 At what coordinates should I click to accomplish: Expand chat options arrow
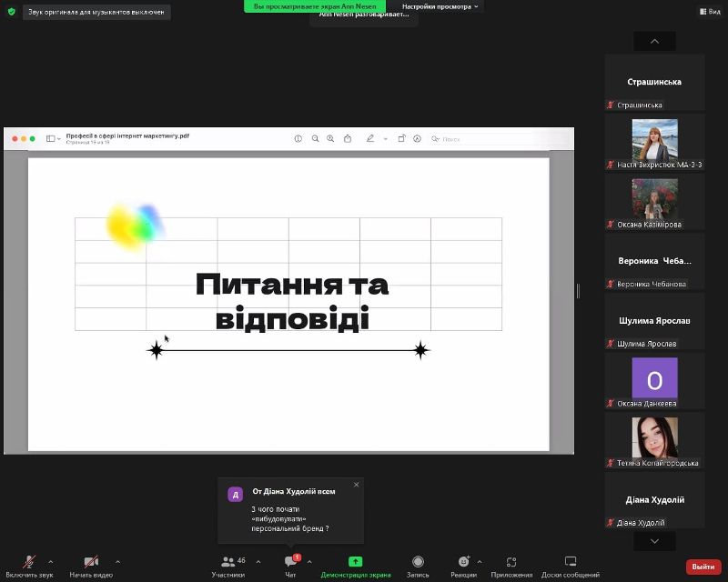click(309, 562)
